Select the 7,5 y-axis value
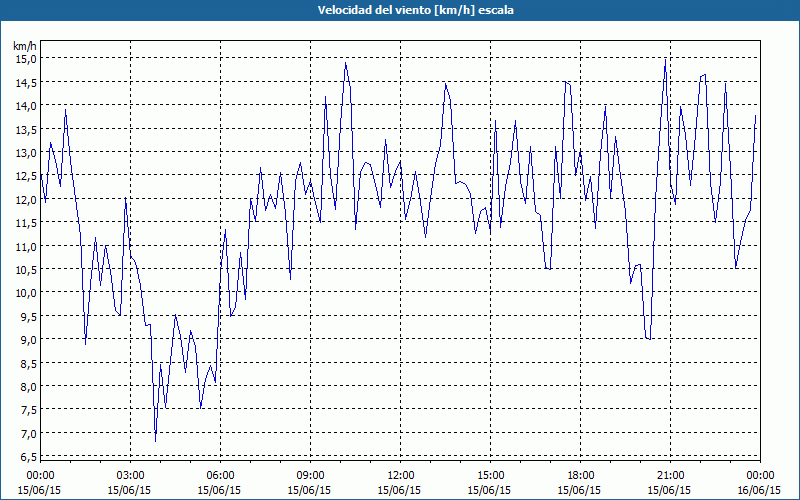Viewport: 800px width, 500px height. [29, 410]
